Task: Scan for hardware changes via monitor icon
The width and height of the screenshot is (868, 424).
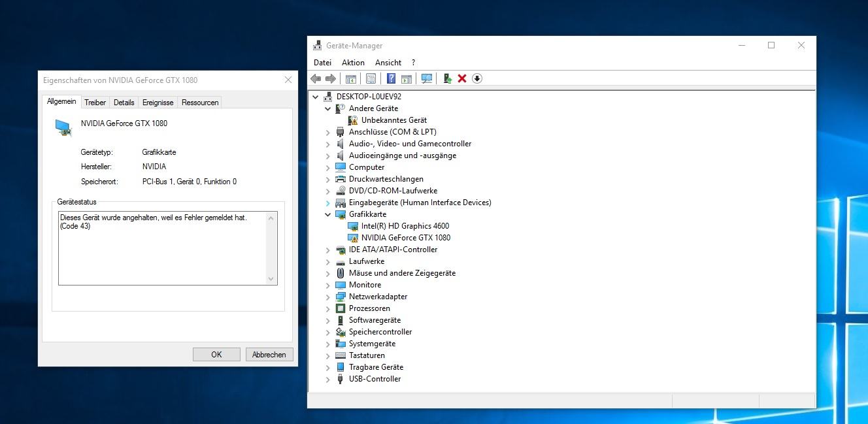Action: pos(427,78)
